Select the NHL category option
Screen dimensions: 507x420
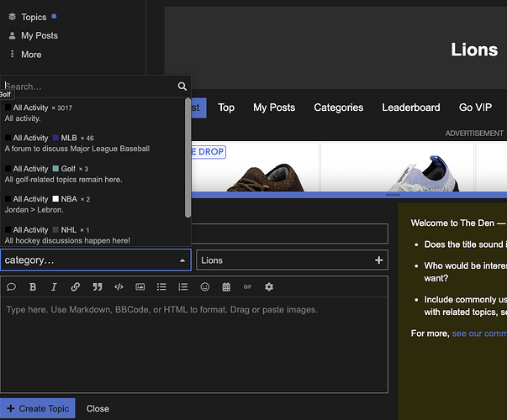(x=94, y=235)
